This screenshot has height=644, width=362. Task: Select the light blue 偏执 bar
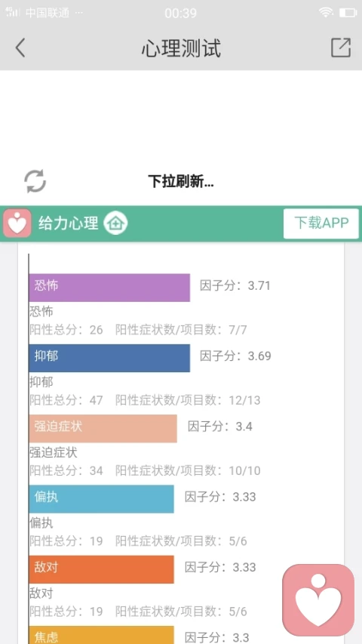(x=101, y=499)
